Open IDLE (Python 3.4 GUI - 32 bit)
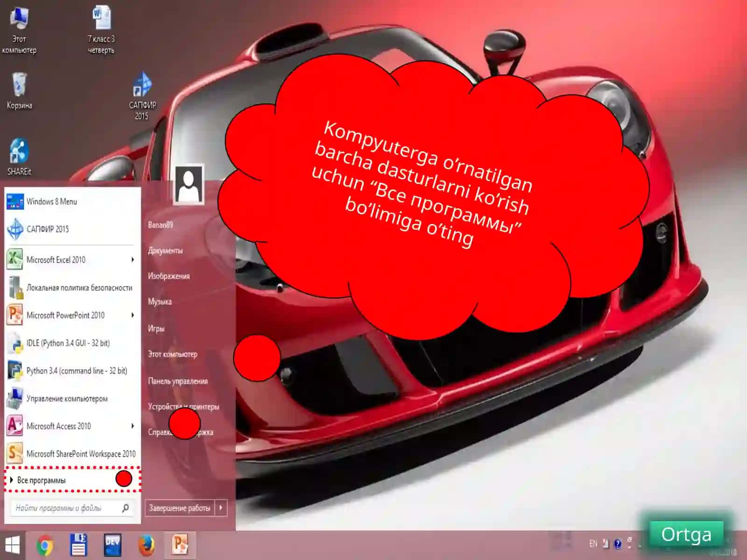This screenshot has height=560, width=747. click(x=72, y=343)
